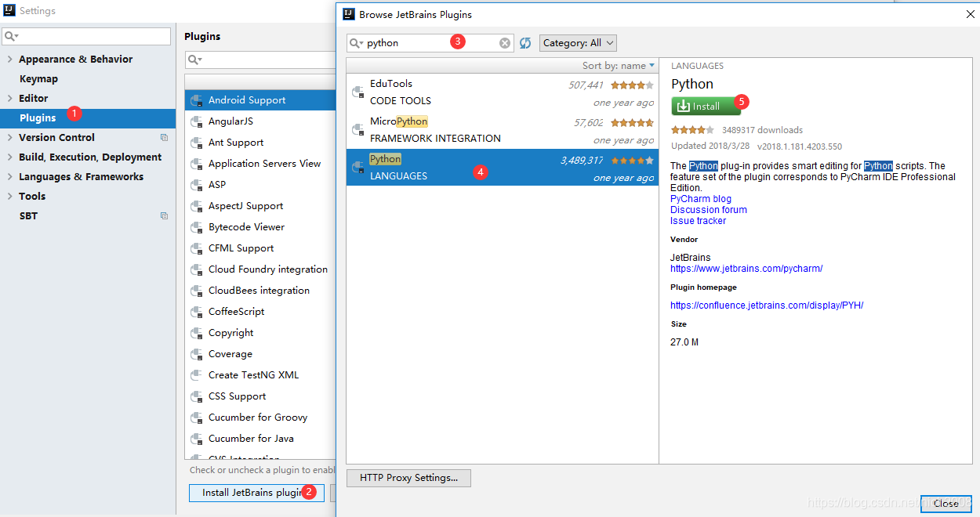
Task: Click the Cloud Foundry integration plugin icon
Action: tap(197, 269)
